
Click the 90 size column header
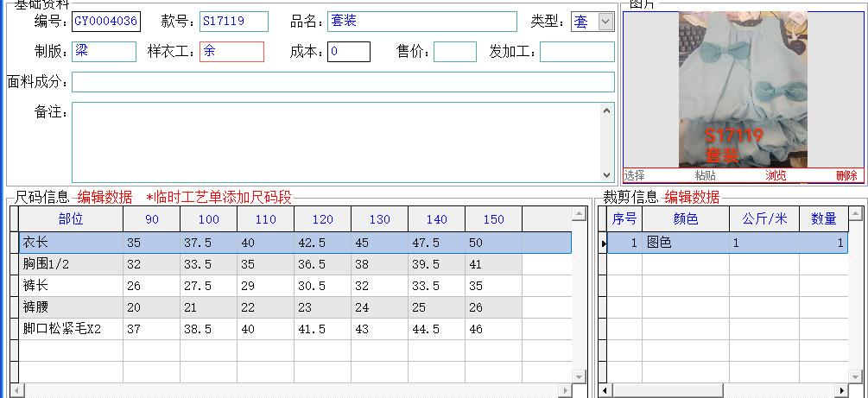[x=152, y=219]
